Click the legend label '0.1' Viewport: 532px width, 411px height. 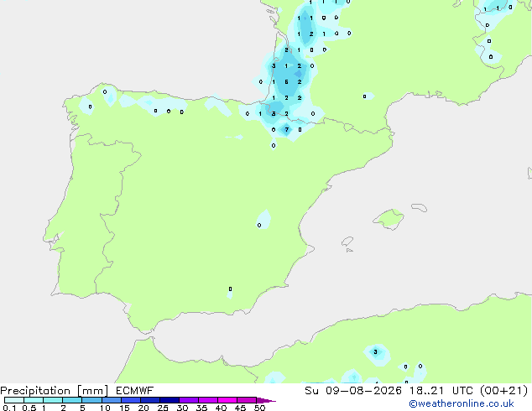point(9,408)
